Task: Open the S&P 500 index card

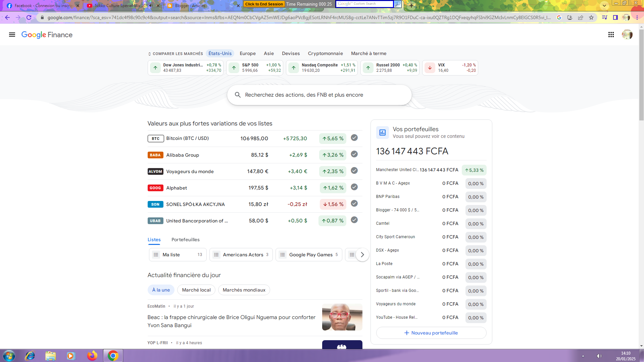Action: click(x=255, y=68)
